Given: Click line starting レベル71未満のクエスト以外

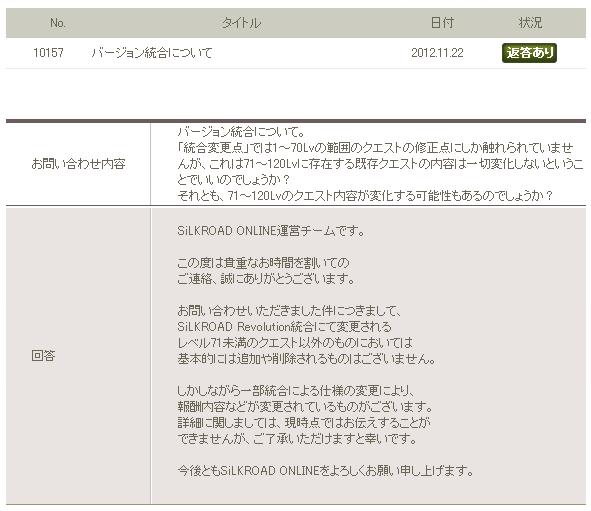Looking at the screenshot, I should coord(295,343).
